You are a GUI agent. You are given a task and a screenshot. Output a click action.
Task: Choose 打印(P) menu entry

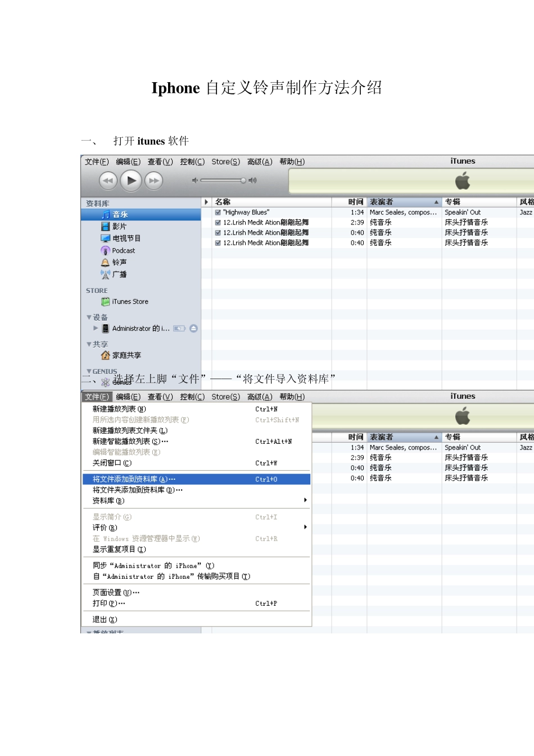pyautogui.click(x=197, y=603)
